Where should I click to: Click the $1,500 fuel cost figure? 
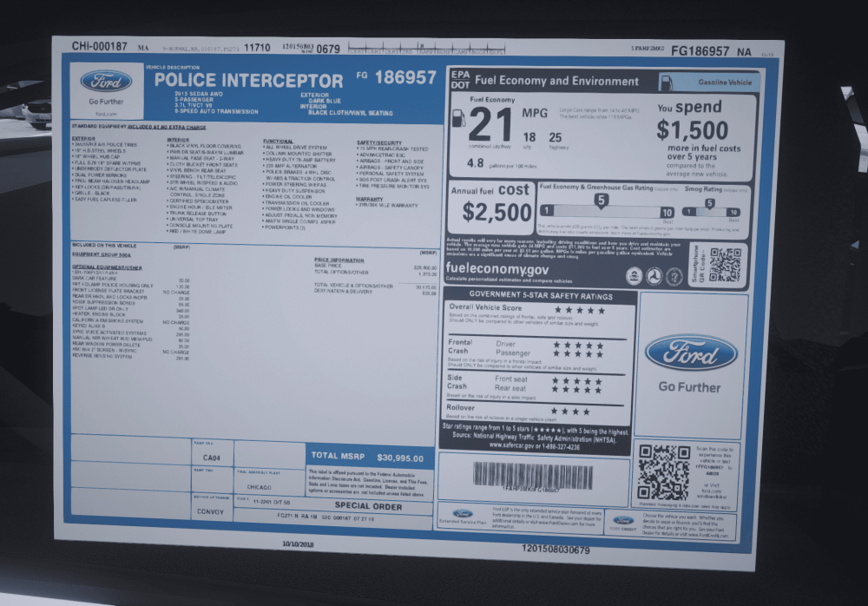(x=693, y=130)
